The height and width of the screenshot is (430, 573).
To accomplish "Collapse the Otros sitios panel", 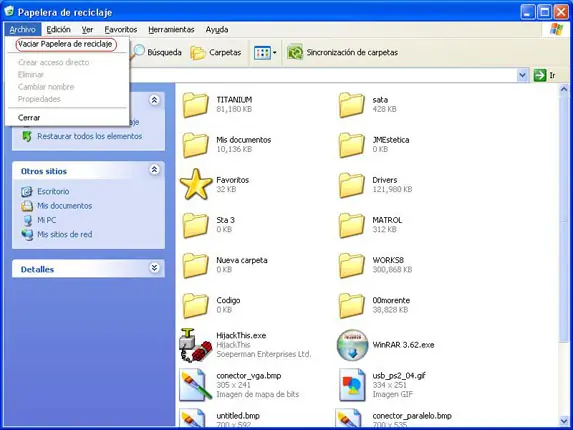I will point(154,170).
